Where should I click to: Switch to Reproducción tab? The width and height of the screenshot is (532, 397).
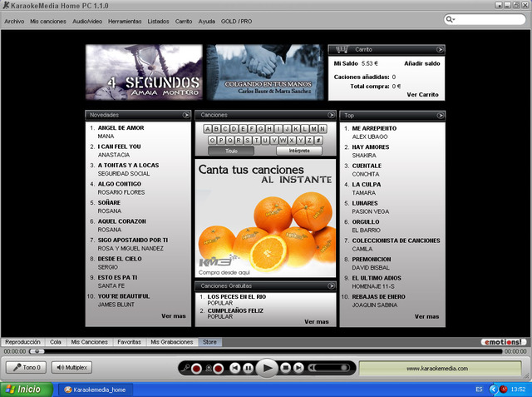tap(22, 342)
